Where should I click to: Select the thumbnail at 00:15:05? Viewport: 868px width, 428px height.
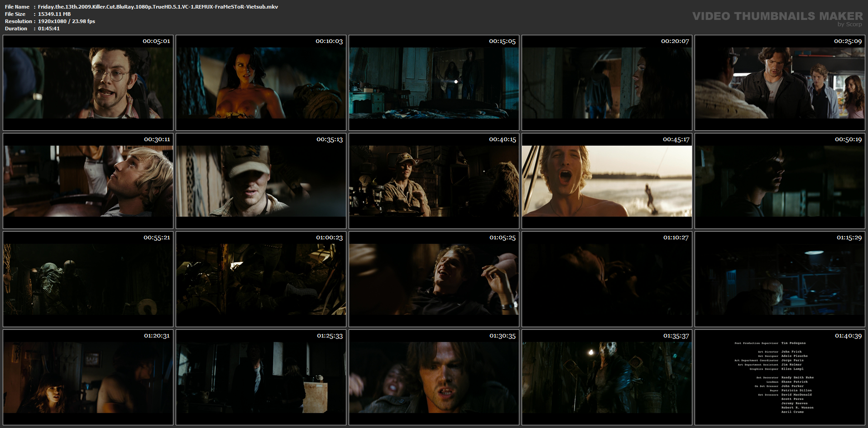(x=434, y=83)
